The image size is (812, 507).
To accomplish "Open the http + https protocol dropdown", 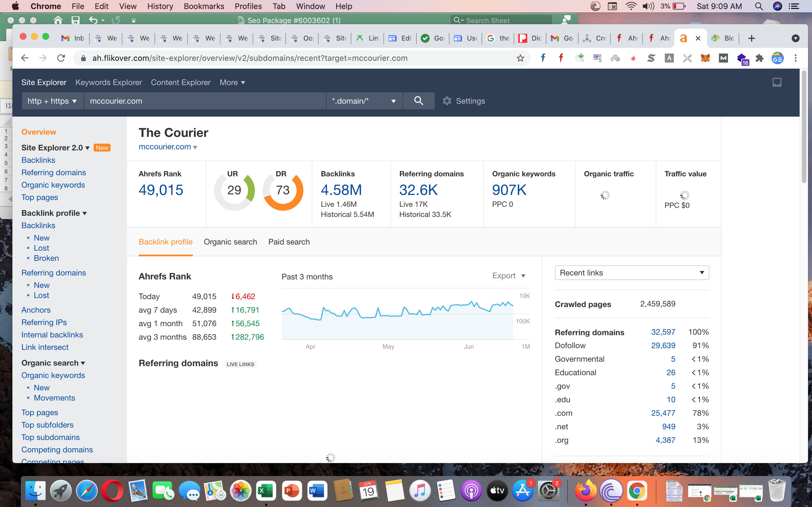I will [x=52, y=101].
